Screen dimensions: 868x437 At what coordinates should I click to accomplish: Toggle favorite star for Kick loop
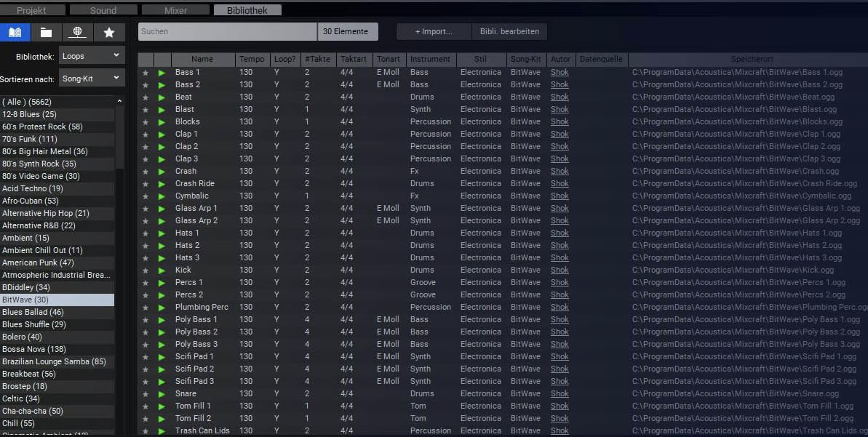(x=146, y=270)
